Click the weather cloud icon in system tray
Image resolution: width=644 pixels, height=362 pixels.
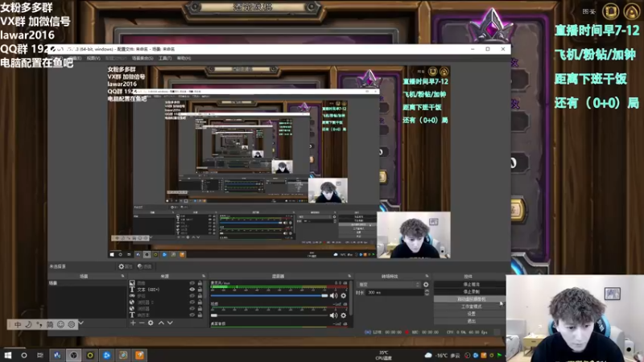point(428,356)
